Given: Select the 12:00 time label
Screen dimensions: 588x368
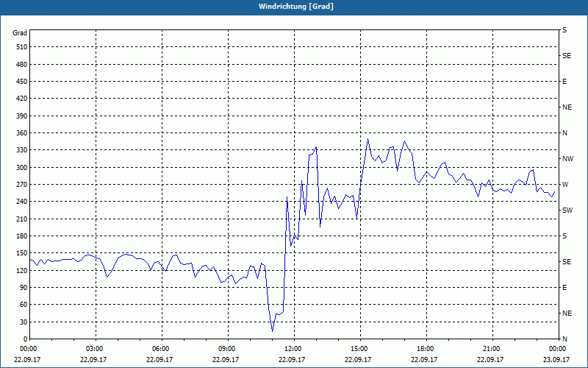Looking at the screenshot, I should (x=293, y=349).
